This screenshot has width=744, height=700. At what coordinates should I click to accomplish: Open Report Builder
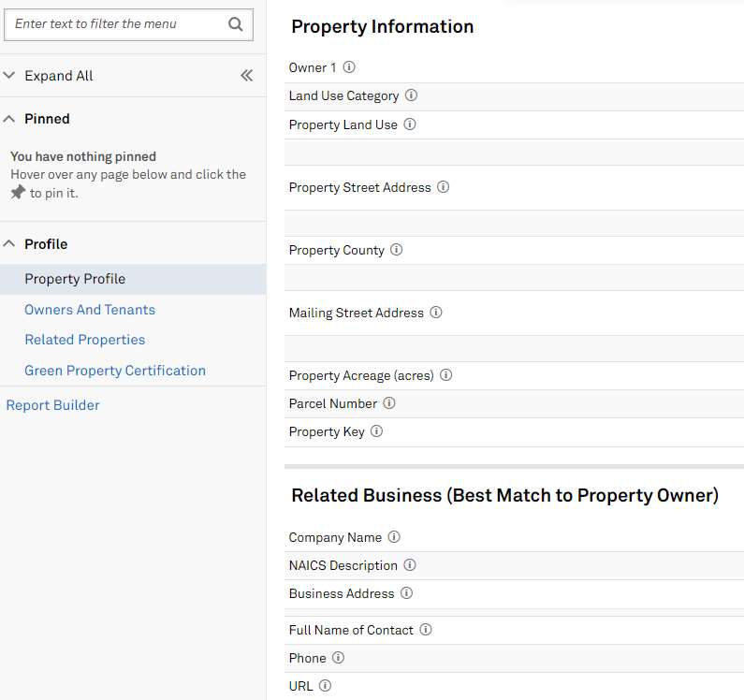52,405
